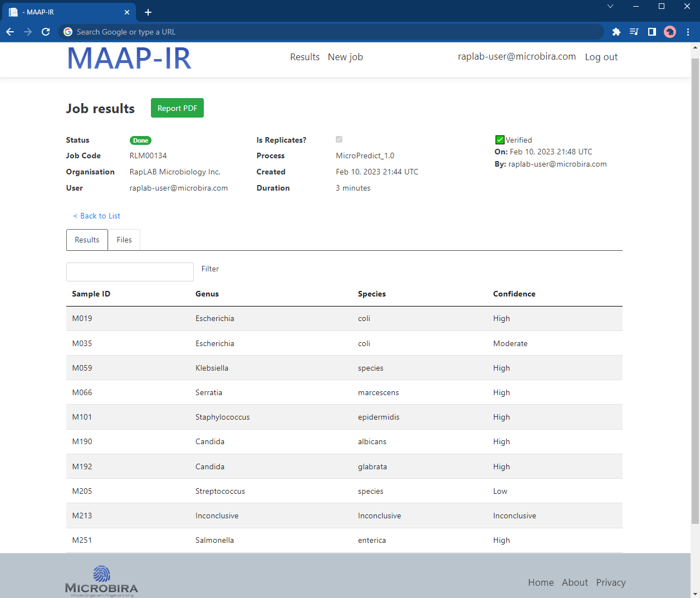Click the browser forward arrow
The image size is (700, 598).
[x=28, y=32]
